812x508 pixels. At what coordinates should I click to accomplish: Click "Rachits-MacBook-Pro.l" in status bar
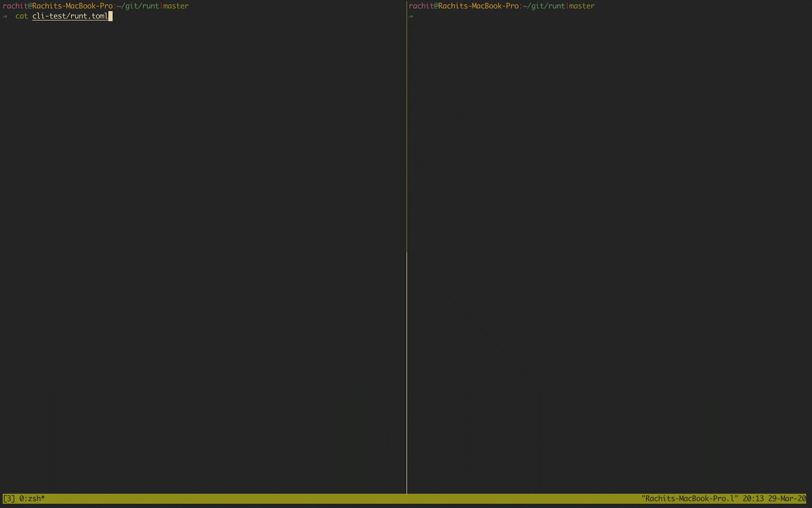click(x=690, y=498)
